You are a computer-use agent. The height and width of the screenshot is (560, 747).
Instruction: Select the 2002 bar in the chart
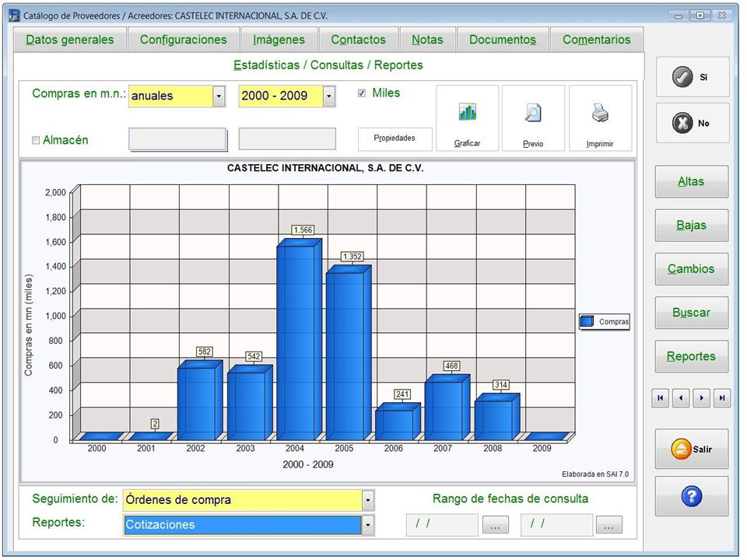point(200,400)
